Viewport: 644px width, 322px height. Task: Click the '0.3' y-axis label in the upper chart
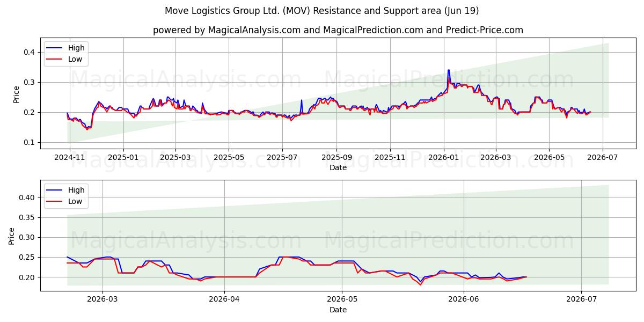pyautogui.click(x=30, y=82)
